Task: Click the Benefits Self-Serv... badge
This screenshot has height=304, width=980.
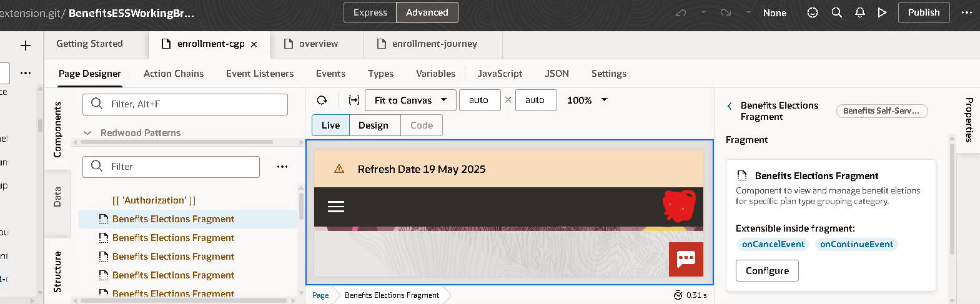Action: (882, 111)
